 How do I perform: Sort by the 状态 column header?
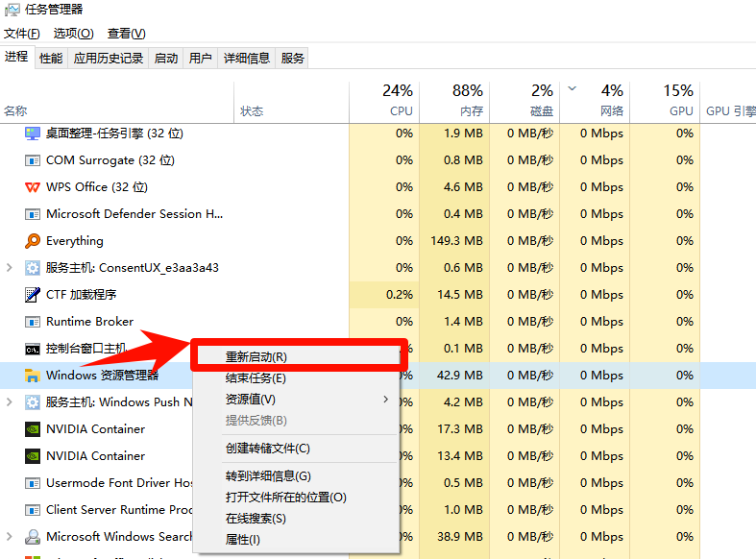click(292, 102)
